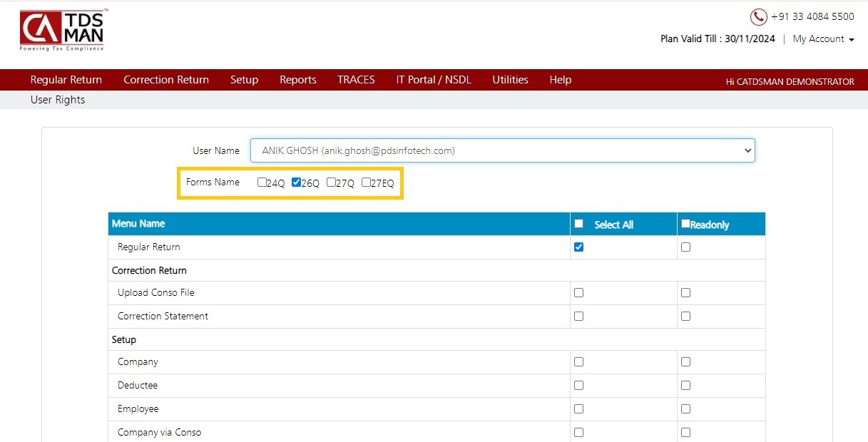Uncheck Regular Return select checkbox
Viewport: 868px width, 442px height.
point(578,247)
